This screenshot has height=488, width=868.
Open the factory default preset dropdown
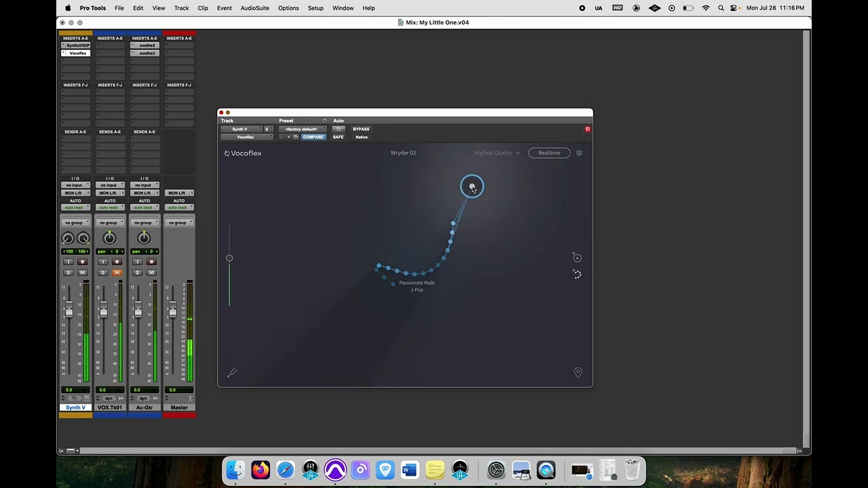click(302, 129)
